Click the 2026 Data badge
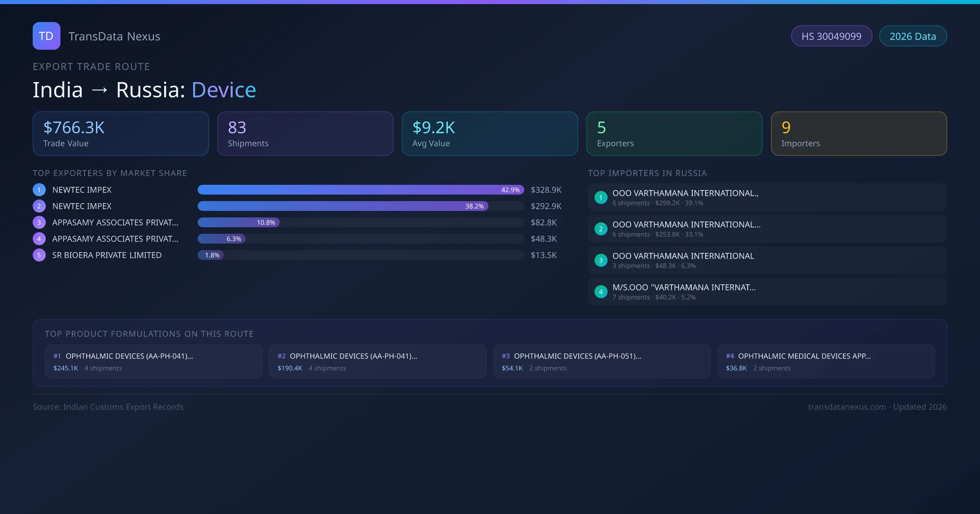The image size is (980, 514). (913, 36)
